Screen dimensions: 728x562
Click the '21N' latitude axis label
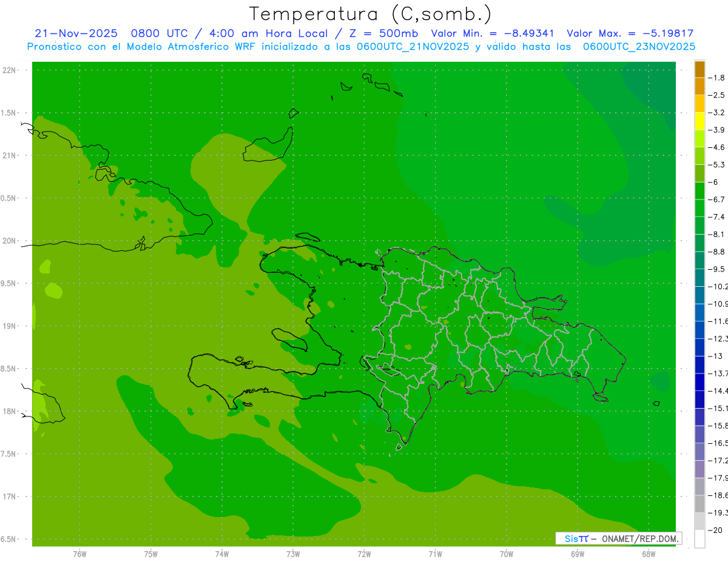point(9,155)
